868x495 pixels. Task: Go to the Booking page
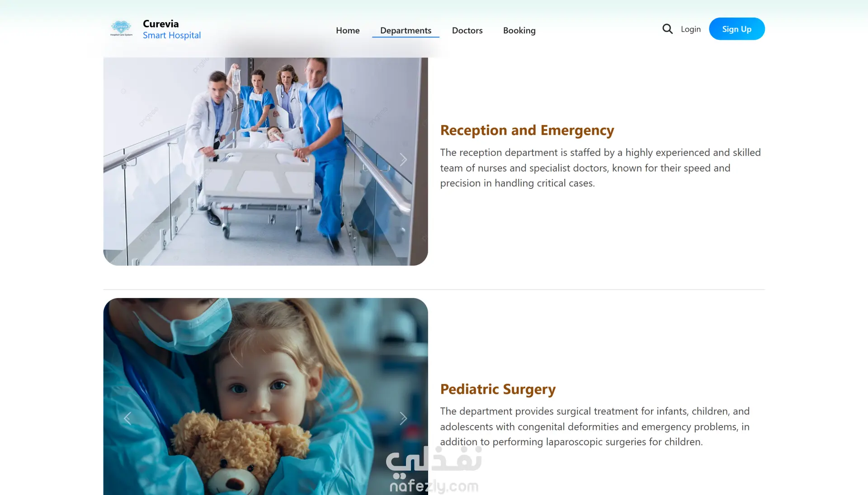(x=519, y=30)
